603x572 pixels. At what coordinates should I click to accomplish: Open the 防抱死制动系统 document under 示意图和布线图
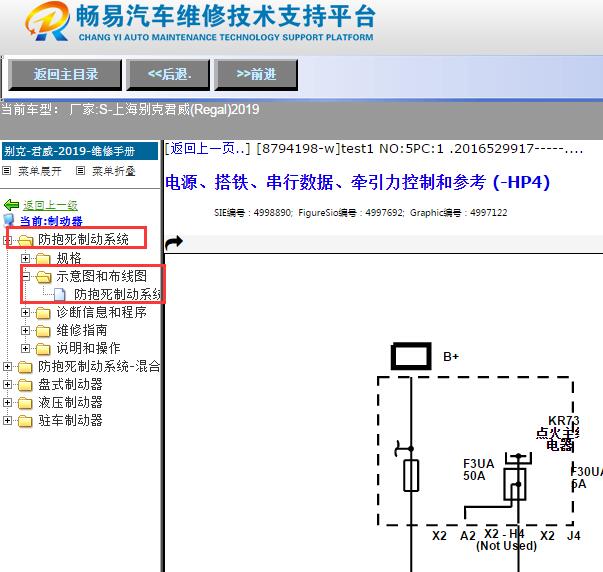(x=117, y=294)
